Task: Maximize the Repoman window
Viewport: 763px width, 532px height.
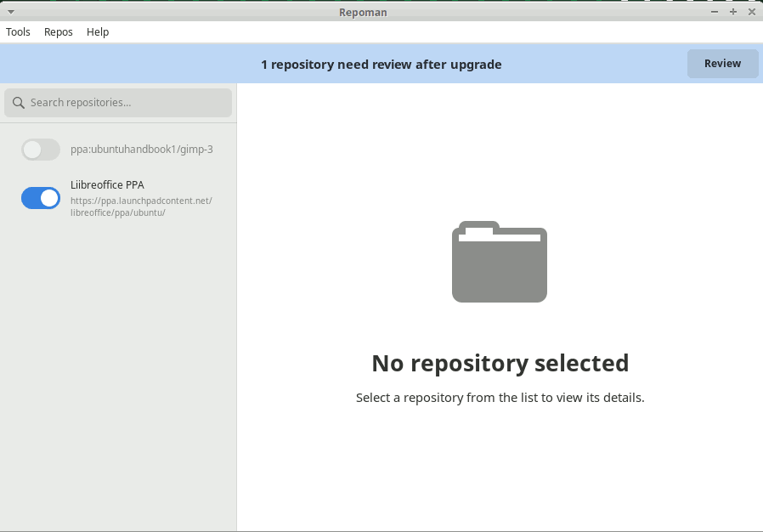Action: (x=732, y=12)
